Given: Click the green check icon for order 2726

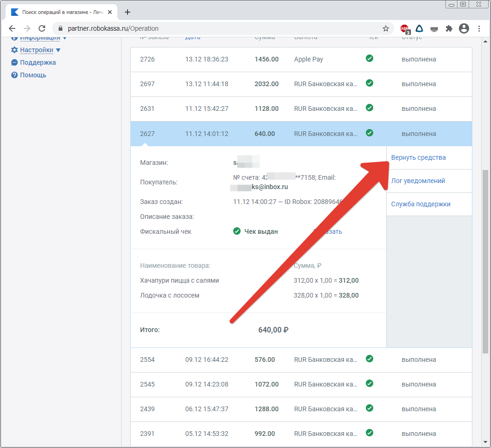Looking at the screenshot, I should (x=370, y=59).
